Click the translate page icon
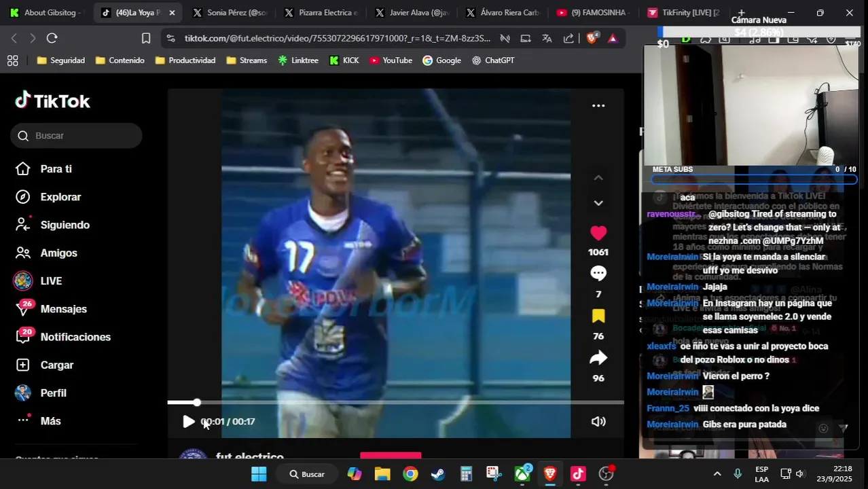Viewport: 868px width, 489px height. [547, 38]
